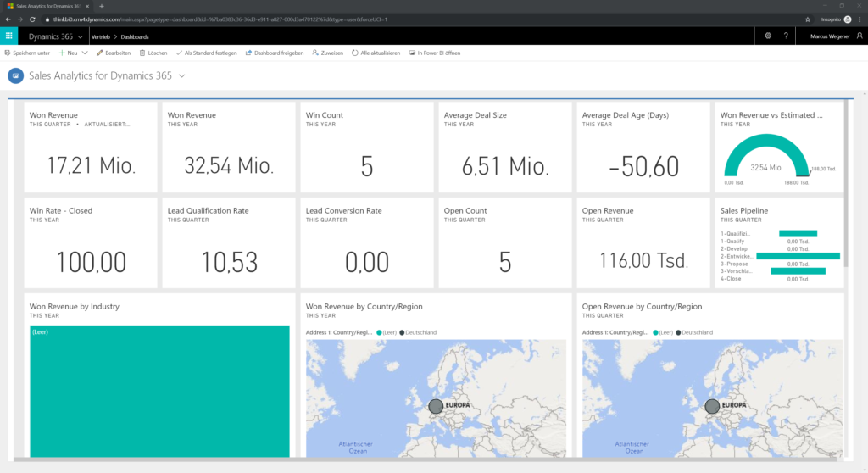Click the dashboard vertical scrollbar
The image size is (868, 473).
(x=846, y=184)
